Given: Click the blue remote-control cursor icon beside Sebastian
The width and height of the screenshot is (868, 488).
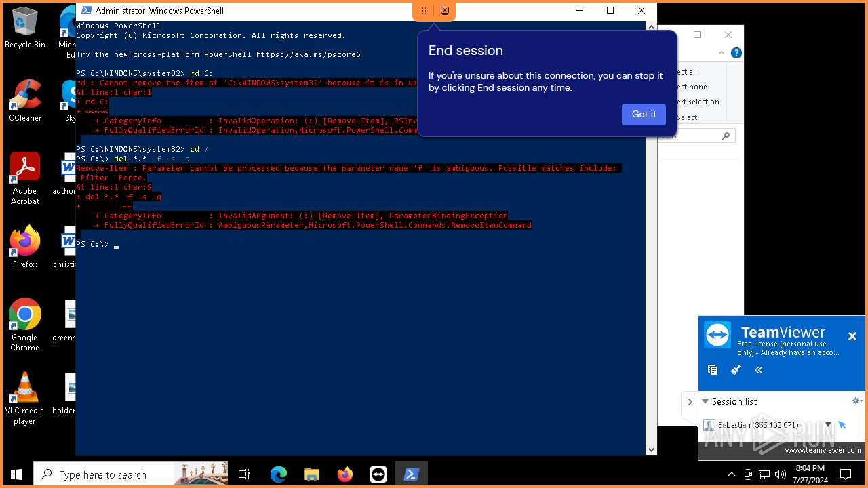Looking at the screenshot, I should pos(842,425).
